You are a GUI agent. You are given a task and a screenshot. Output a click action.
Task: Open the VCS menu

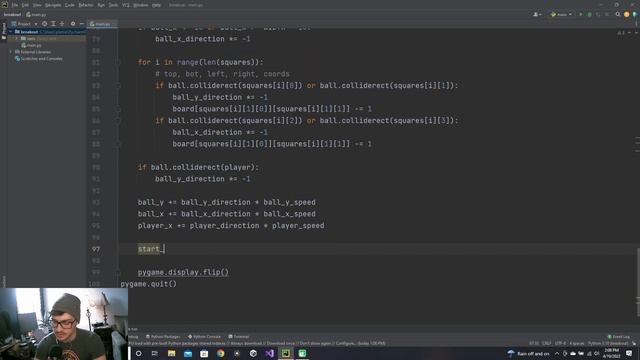pos(126,5)
